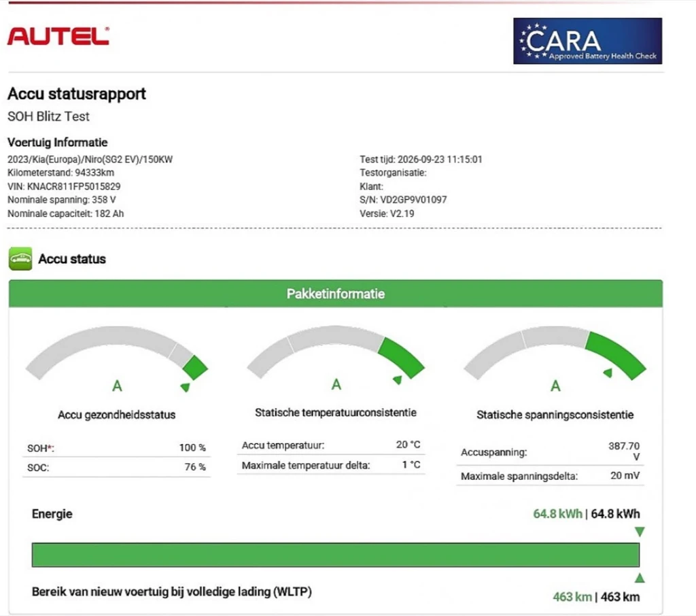
Task: Select the Accu statusrapport heading
Action: (x=76, y=94)
